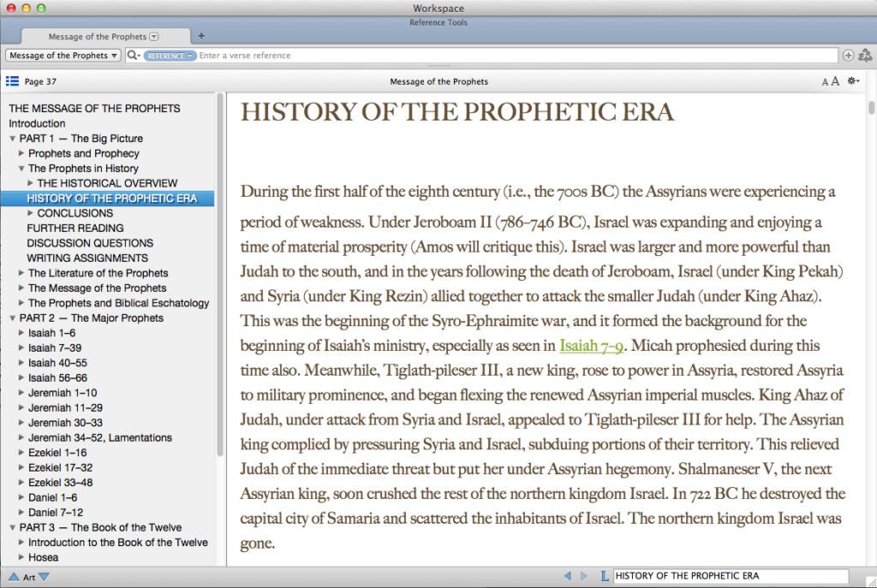Click the recycle icon in top right
This screenshot has width=877, height=588.
click(865, 56)
